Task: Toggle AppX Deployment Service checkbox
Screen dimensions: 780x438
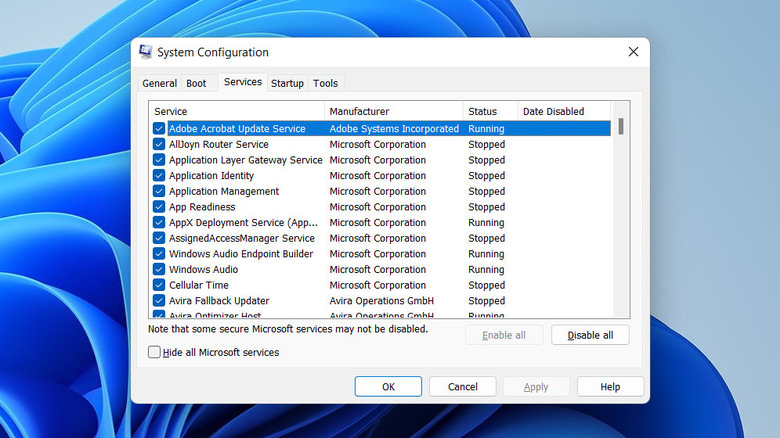Action: [x=159, y=222]
